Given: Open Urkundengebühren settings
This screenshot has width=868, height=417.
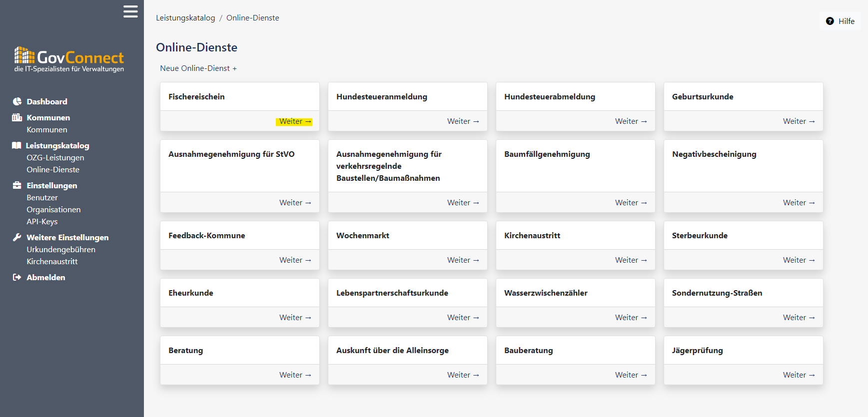Looking at the screenshot, I should (x=61, y=249).
